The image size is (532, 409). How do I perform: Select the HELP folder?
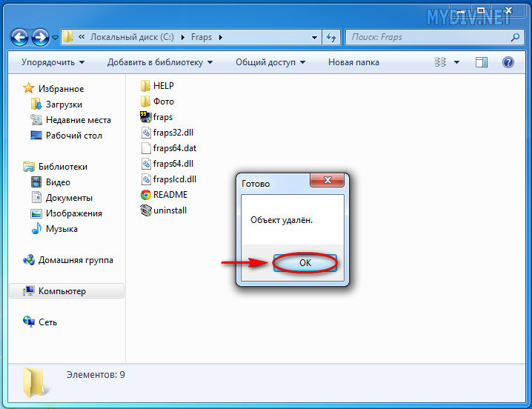coord(157,85)
